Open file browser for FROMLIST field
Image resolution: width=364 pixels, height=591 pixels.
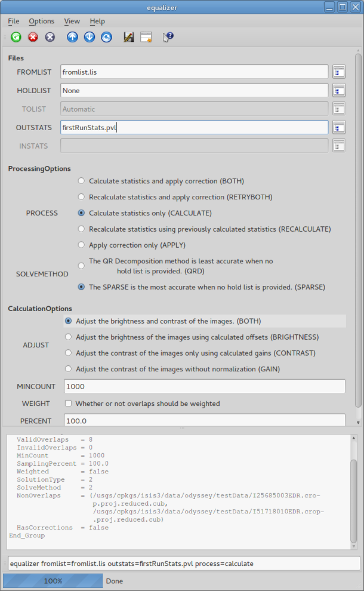click(339, 72)
